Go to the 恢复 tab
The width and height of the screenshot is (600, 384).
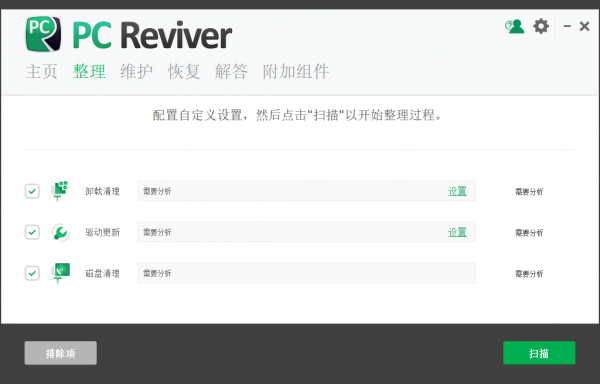(184, 72)
